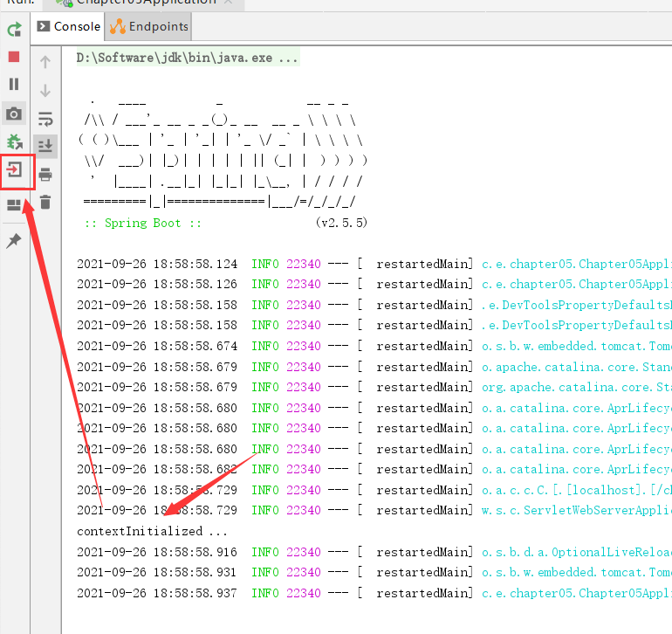Click the log line timestamped 18:58:58.916

[374, 552]
